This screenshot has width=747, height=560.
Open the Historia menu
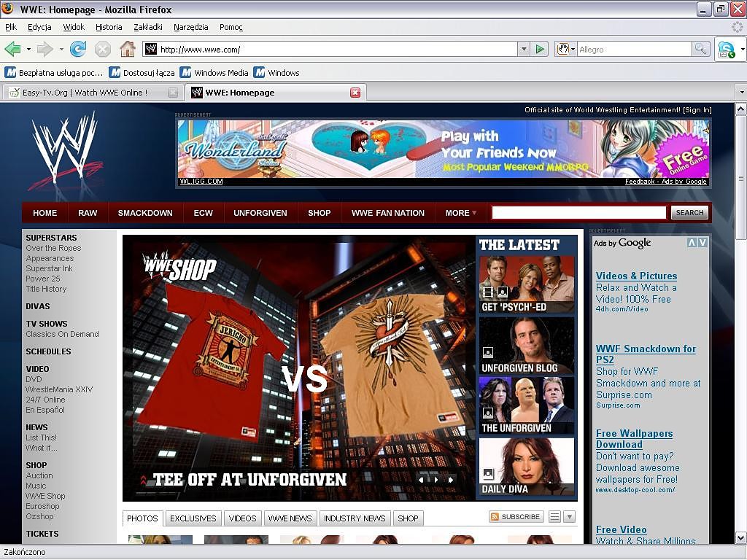tap(109, 27)
